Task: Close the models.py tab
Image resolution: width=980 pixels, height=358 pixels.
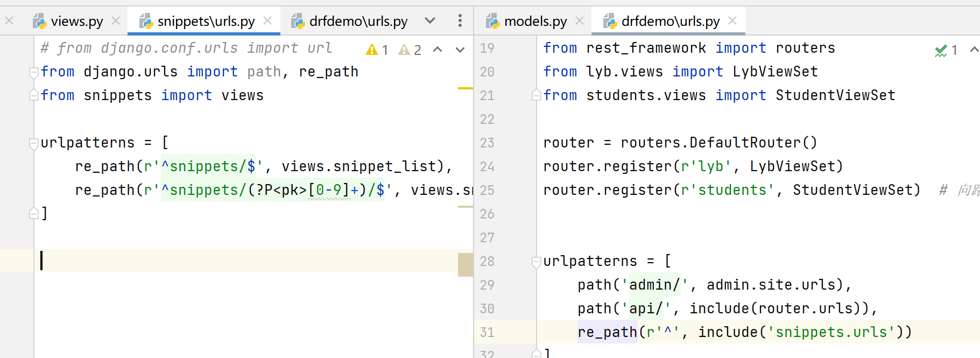Action: [580, 21]
